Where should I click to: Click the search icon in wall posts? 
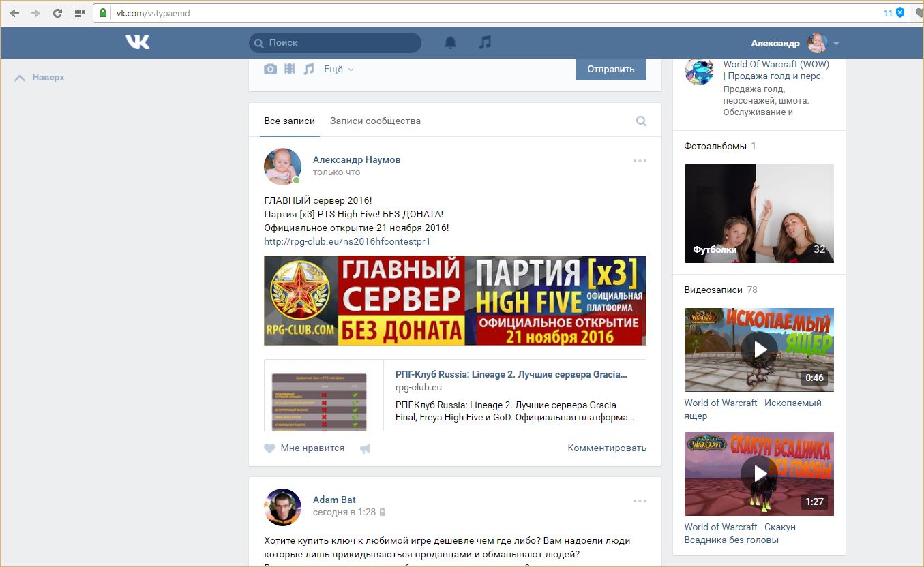tap(641, 121)
